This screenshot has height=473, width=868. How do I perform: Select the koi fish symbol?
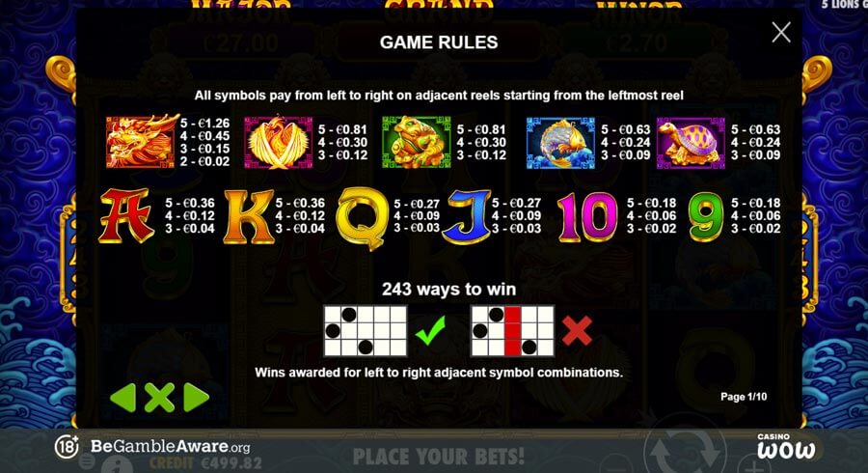tap(560, 142)
